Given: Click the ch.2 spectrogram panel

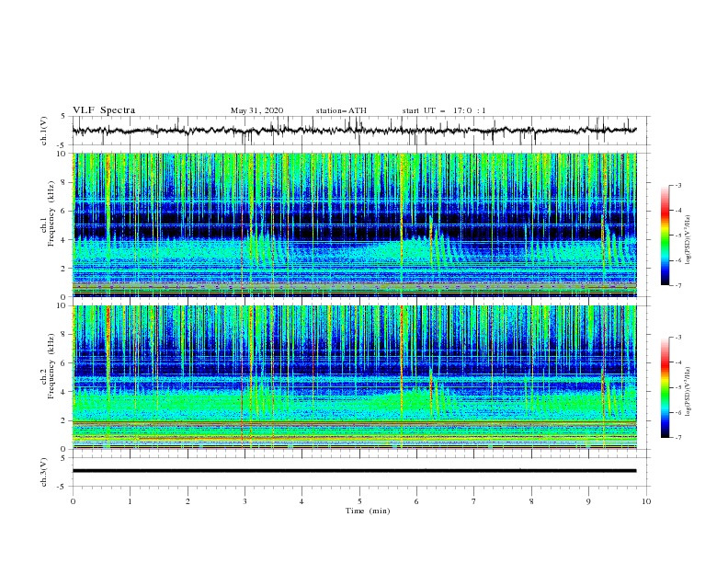Looking at the screenshot, I should [355, 377].
